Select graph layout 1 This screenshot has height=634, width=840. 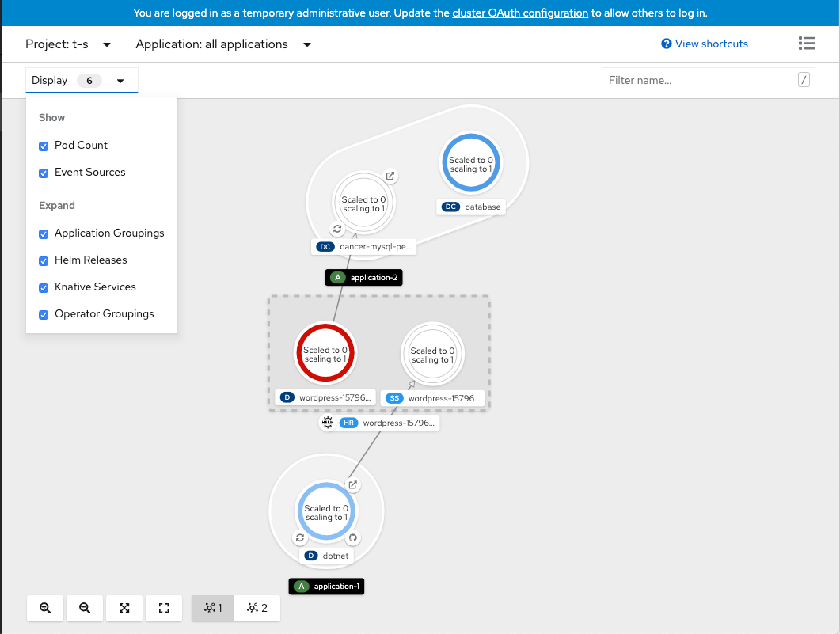point(213,608)
